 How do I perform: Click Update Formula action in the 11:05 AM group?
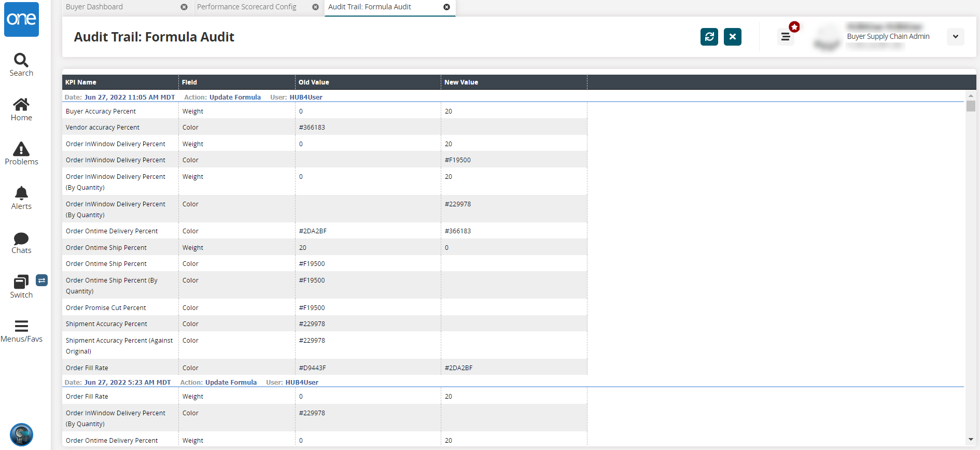[x=235, y=97]
